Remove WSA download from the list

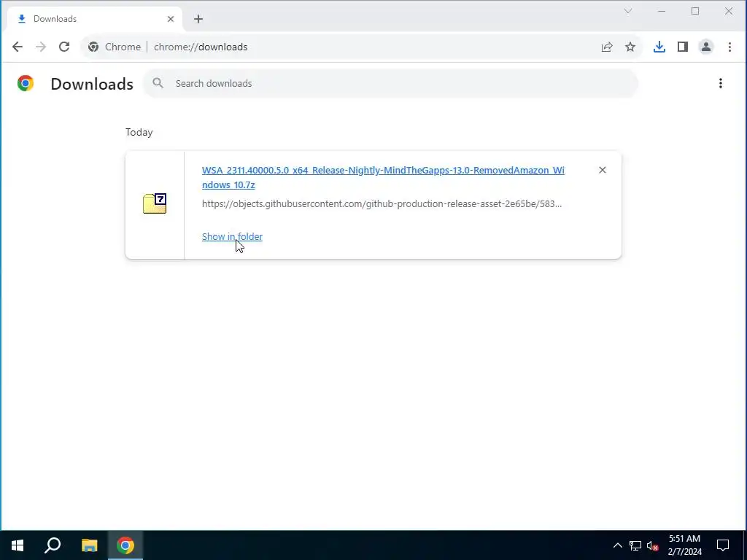[602, 170]
